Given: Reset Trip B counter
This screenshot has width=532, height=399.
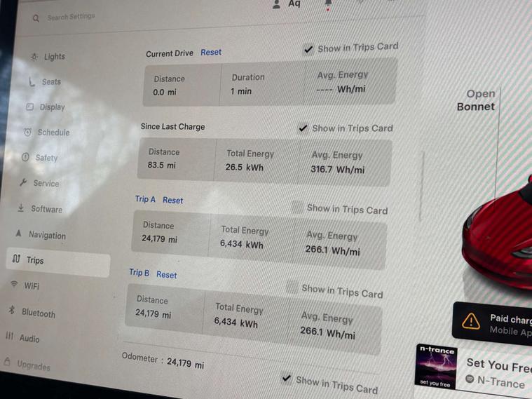Looking at the screenshot, I should (x=167, y=274).
